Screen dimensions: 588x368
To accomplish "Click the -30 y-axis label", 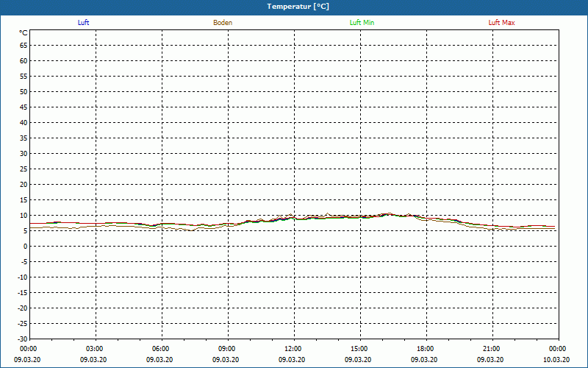I will pyautogui.click(x=22, y=339).
